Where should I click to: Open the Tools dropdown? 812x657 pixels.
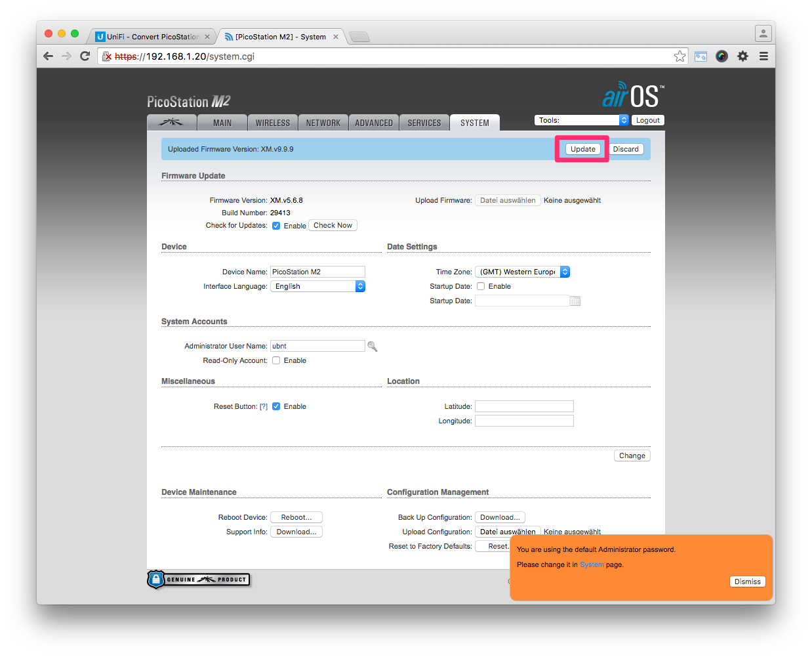click(x=582, y=120)
